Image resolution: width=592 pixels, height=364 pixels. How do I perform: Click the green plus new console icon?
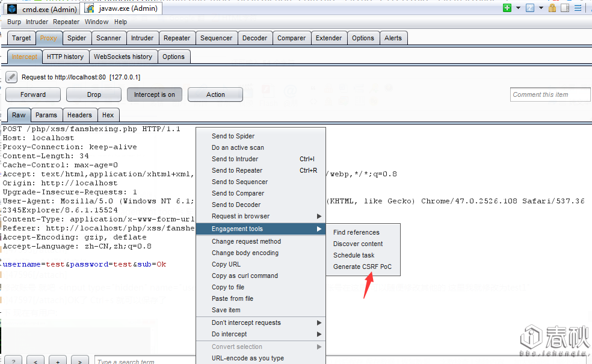(507, 8)
